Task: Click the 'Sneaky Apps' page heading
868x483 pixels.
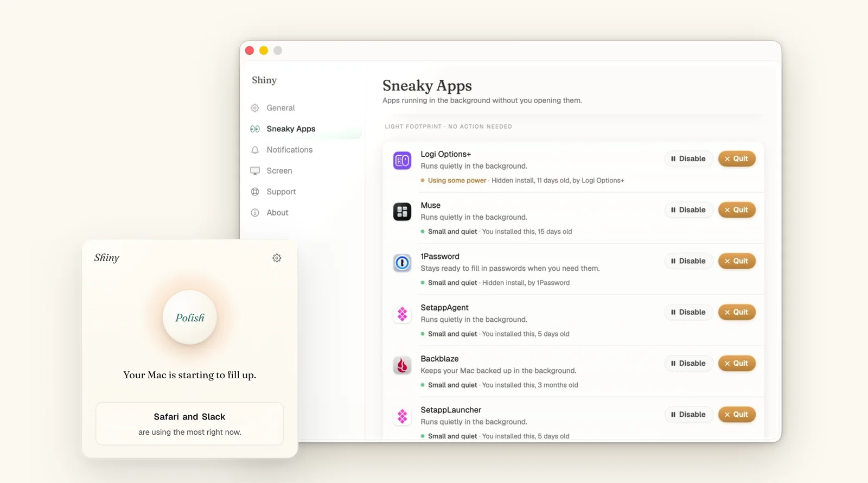Action: [x=427, y=86]
